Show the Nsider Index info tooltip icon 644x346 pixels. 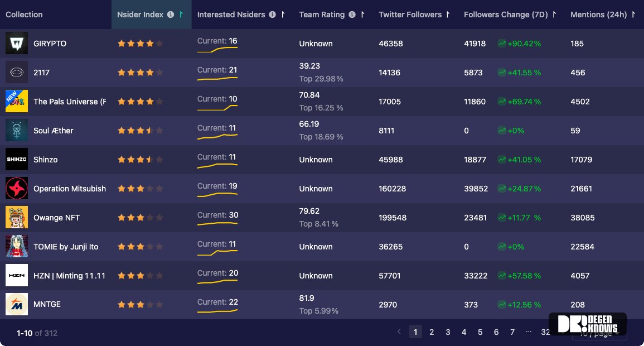point(171,15)
